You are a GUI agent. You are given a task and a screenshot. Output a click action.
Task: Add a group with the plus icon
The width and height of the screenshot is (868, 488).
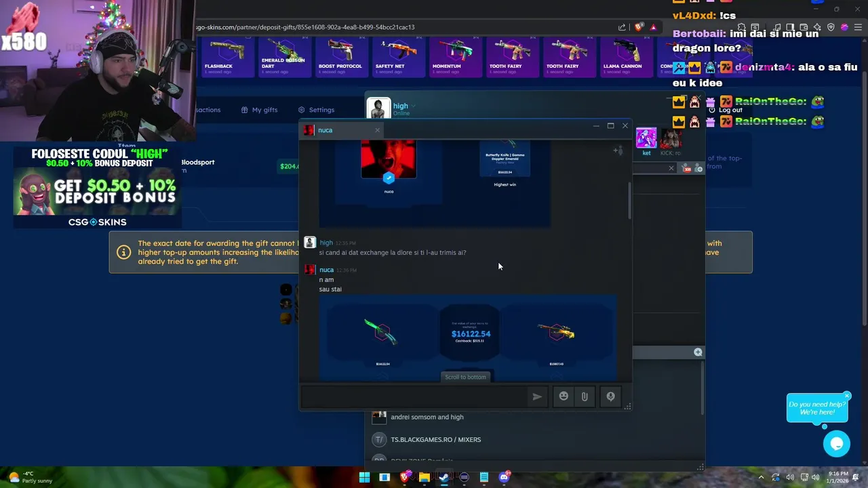coord(698,352)
